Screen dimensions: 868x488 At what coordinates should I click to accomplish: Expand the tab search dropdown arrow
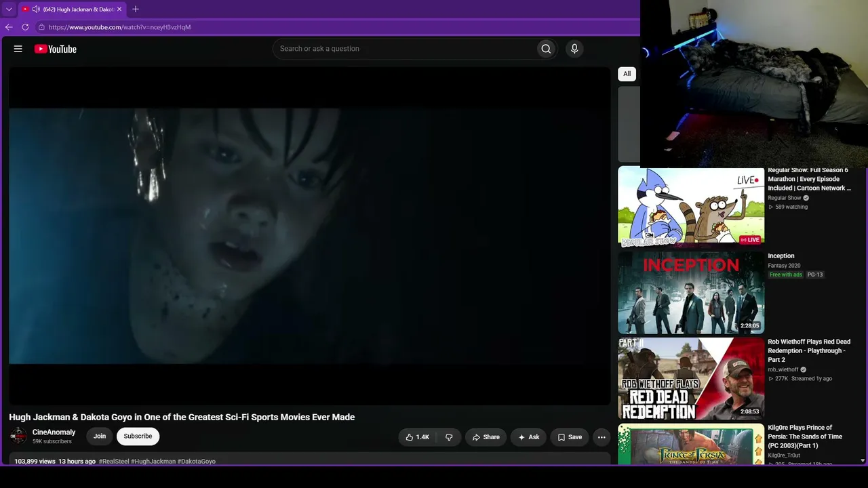tap(9, 9)
